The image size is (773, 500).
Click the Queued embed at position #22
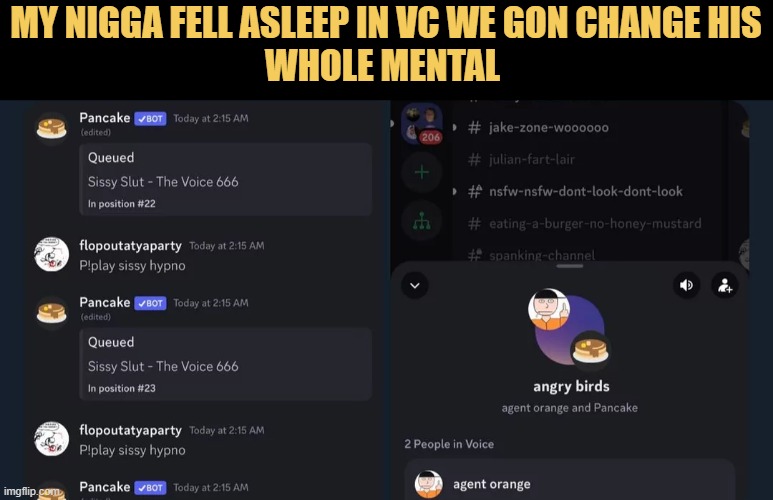coord(226,179)
